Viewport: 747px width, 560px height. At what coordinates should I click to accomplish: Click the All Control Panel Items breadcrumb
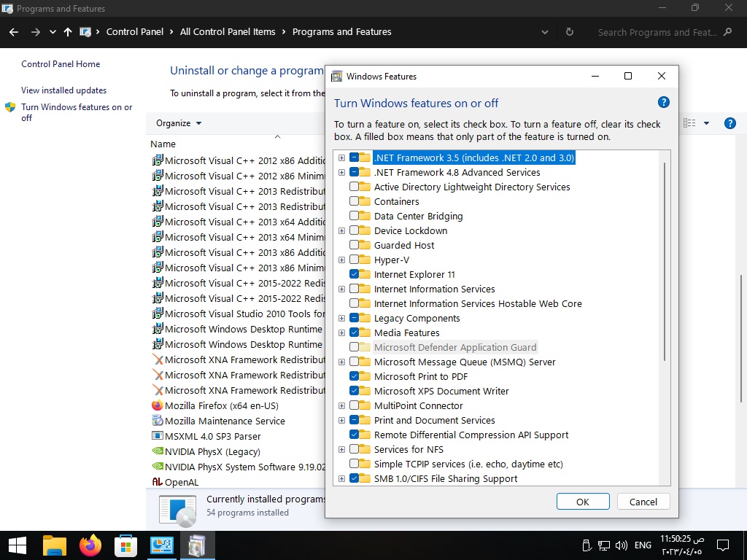click(228, 32)
